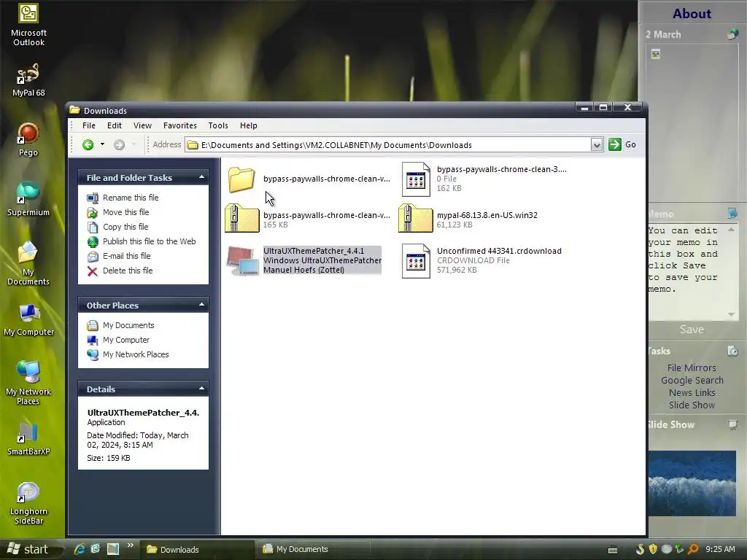Select the bypass-paywalls-chrome-clean folder icon

click(241, 179)
